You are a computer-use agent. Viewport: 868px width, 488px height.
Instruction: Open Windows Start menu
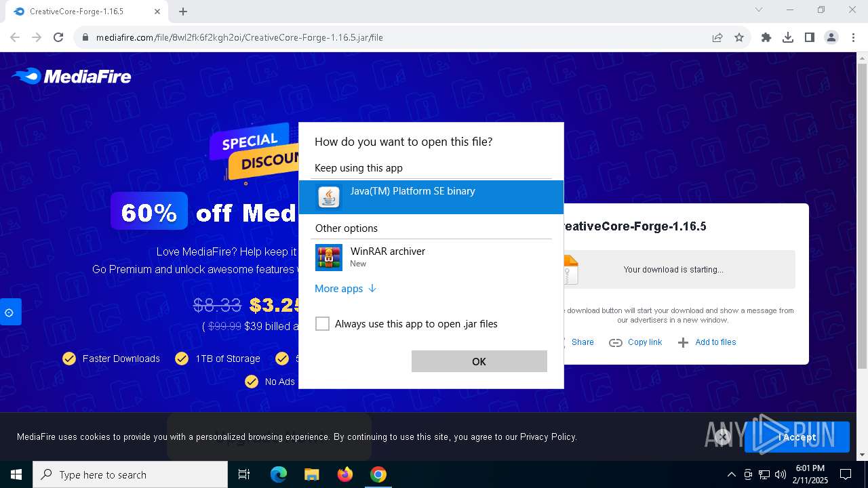pos(16,474)
